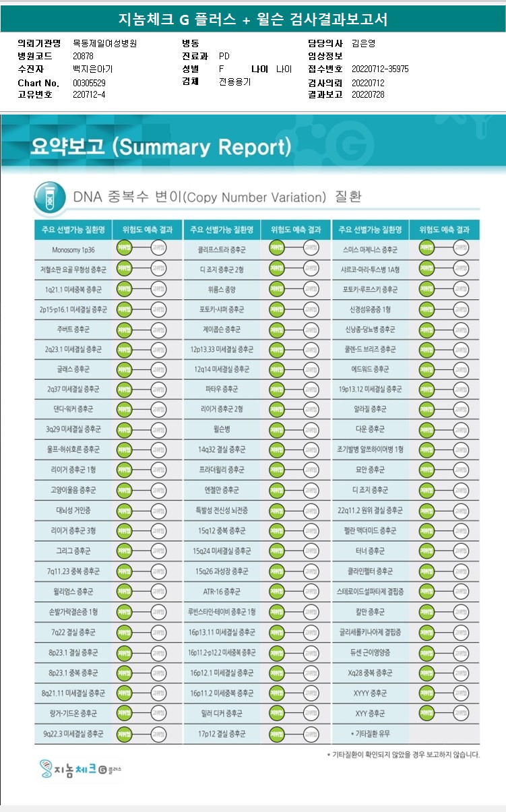The image size is (506, 812).
Task: Click the 요약보고 (Summary Report) heading
Action: coord(161,147)
